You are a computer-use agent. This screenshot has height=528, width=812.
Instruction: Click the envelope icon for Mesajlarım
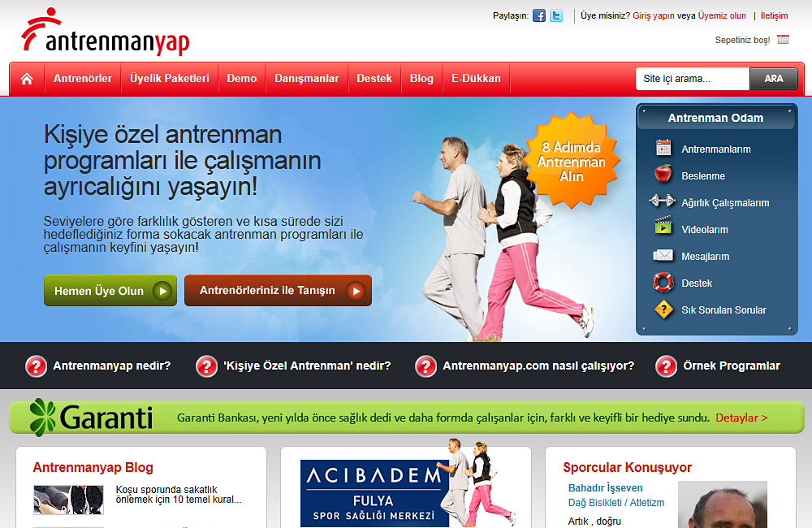point(663,255)
